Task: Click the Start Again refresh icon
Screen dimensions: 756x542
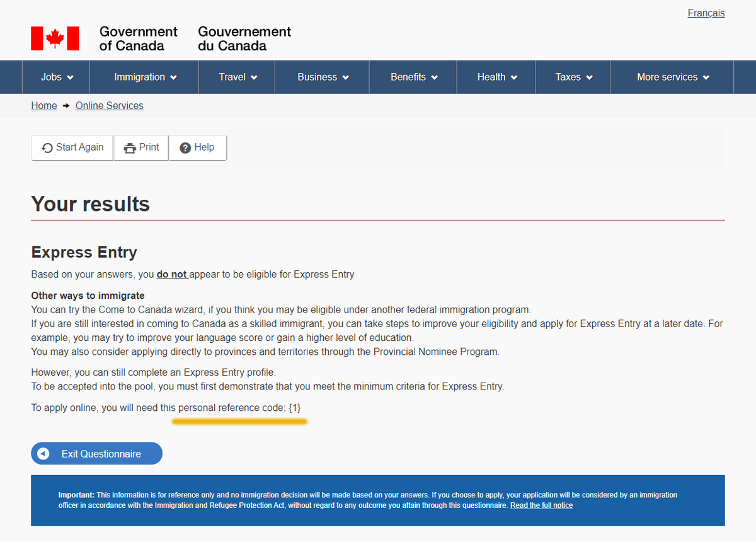Action: coord(47,148)
